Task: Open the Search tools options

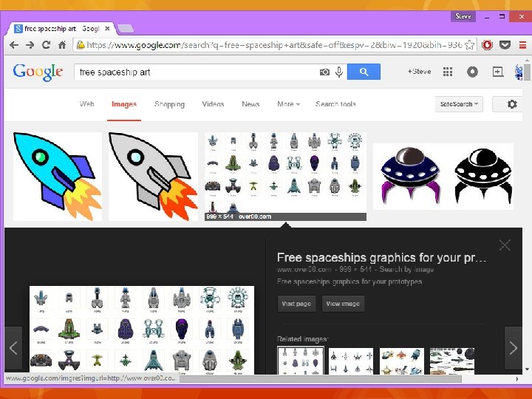Action: click(335, 104)
